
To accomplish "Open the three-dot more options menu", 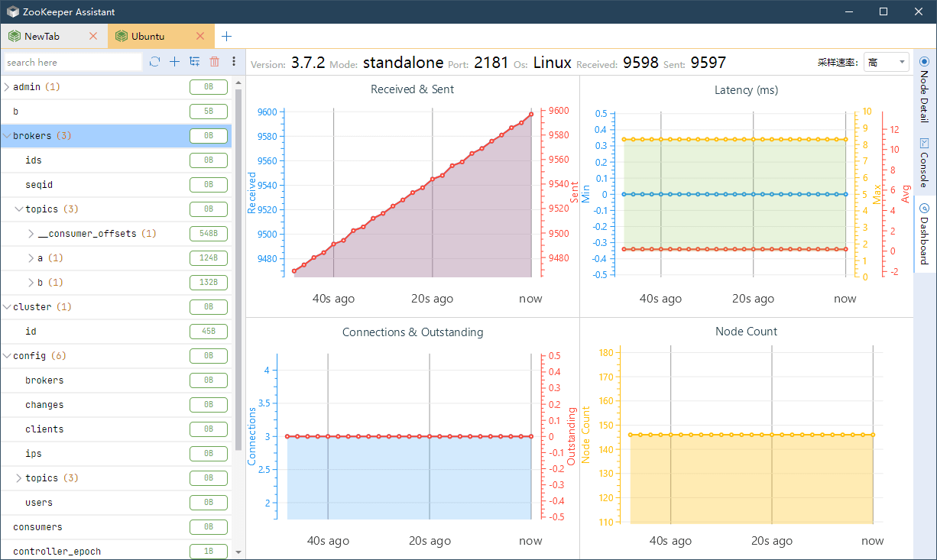I will pos(233,62).
